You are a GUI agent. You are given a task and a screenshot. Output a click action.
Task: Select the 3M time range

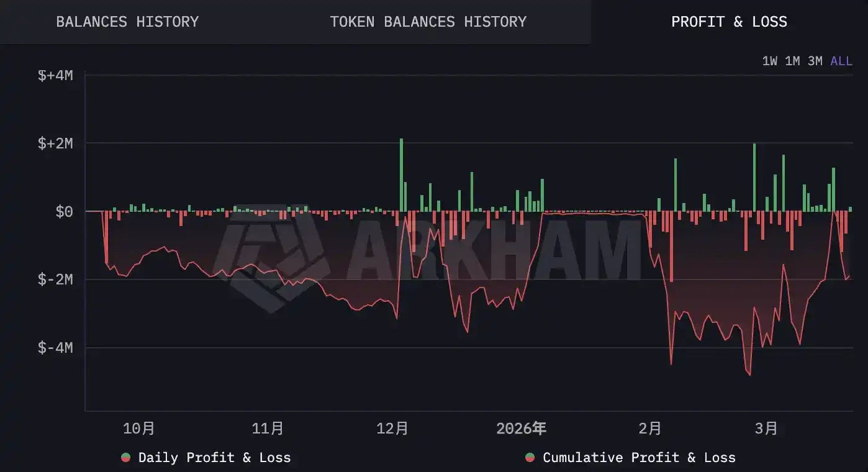815,61
